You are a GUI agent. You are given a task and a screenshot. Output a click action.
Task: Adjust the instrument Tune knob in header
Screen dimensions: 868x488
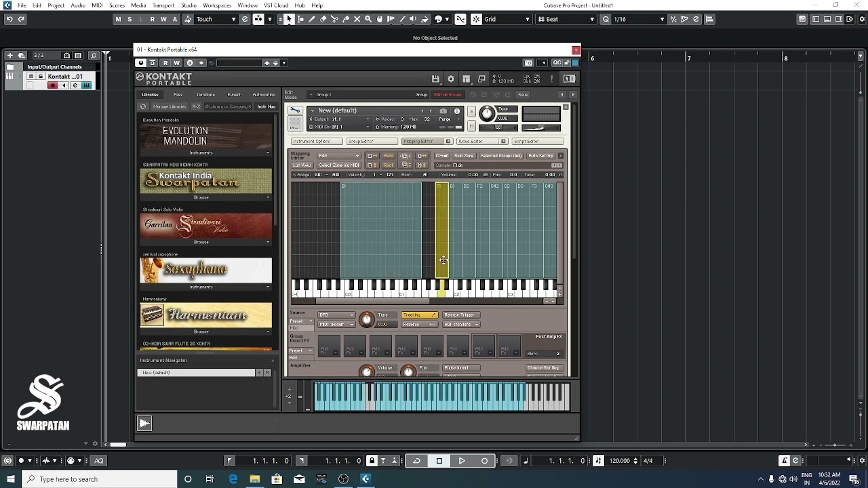tap(487, 114)
